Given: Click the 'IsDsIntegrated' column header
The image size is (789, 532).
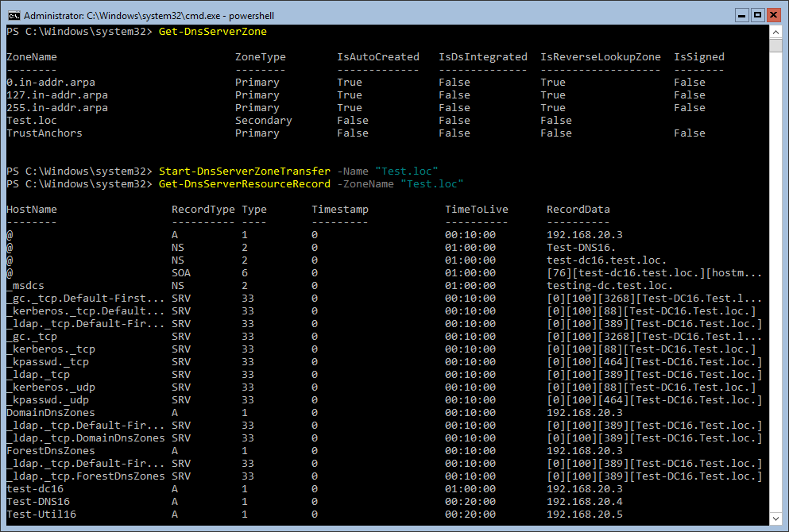Looking at the screenshot, I should [483, 57].
